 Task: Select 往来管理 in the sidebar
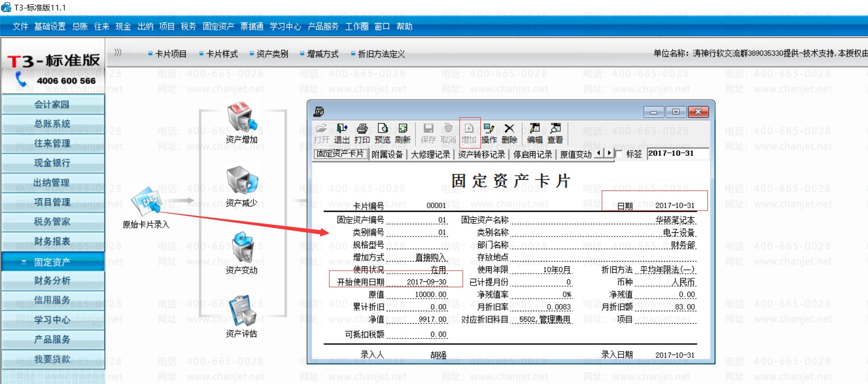(x=53, y=143)
